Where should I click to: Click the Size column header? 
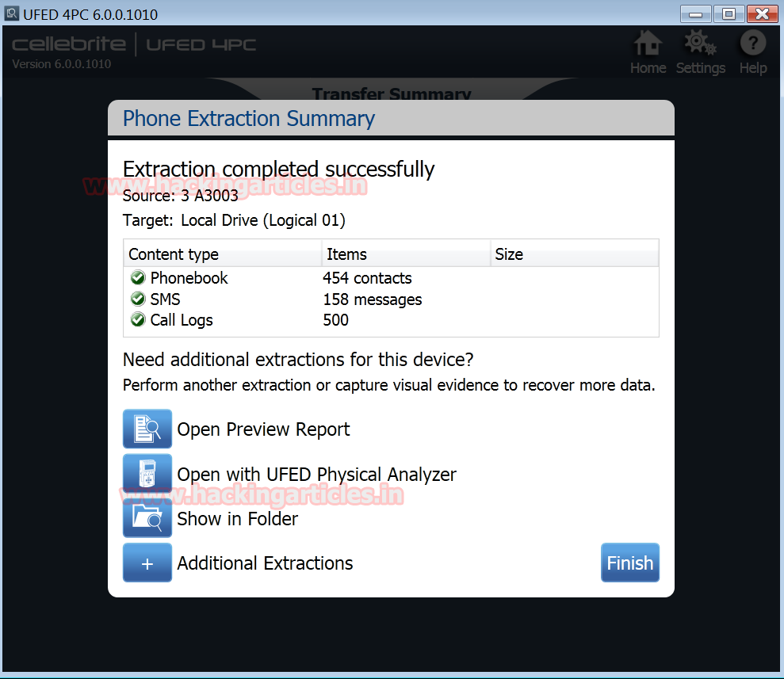tap(575, 254)
